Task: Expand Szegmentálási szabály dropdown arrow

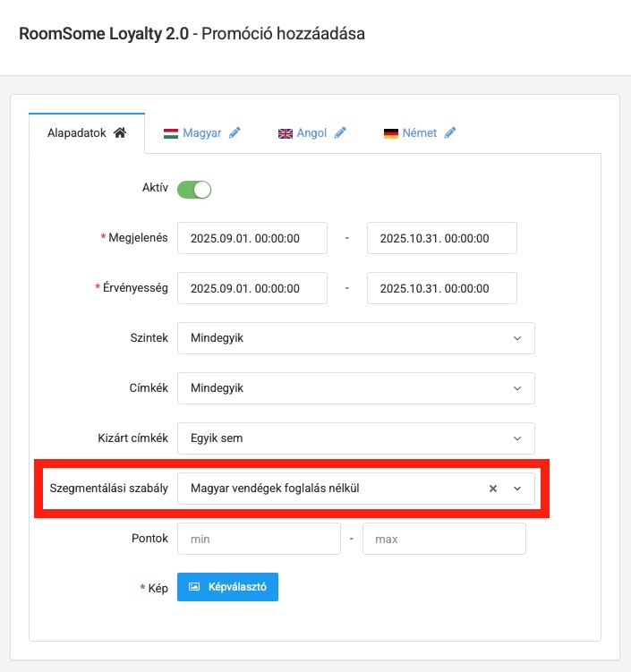Action: click(x=517, y=489)
